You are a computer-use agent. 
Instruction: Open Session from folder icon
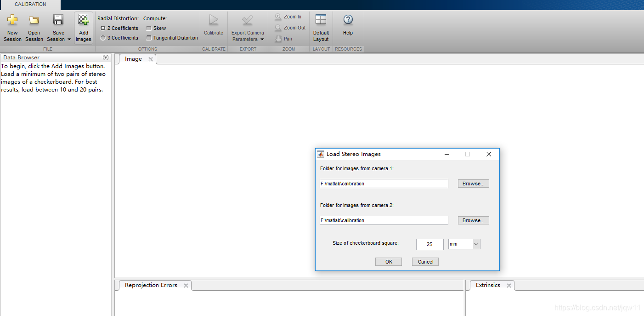click(x=34, y=28)
